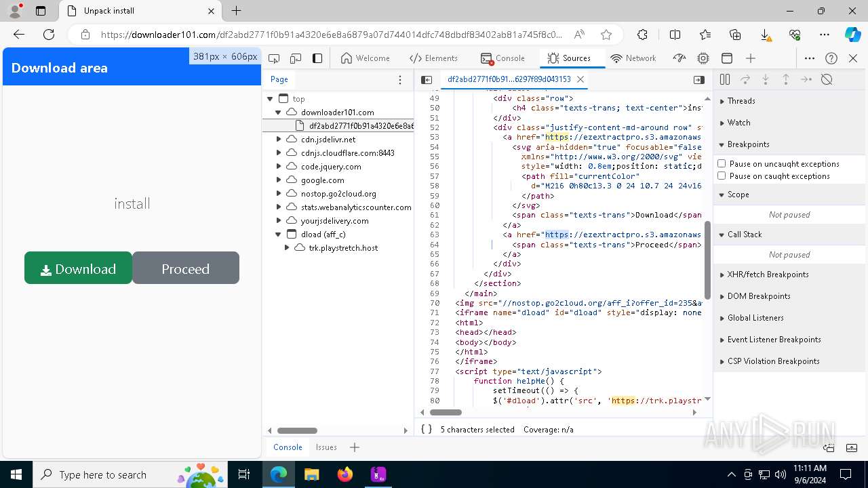868x488 pixels.
Task: Select the df2abd2771f0b91a4320e6e8a6 file in tree
Action: [x=338, y=125]
